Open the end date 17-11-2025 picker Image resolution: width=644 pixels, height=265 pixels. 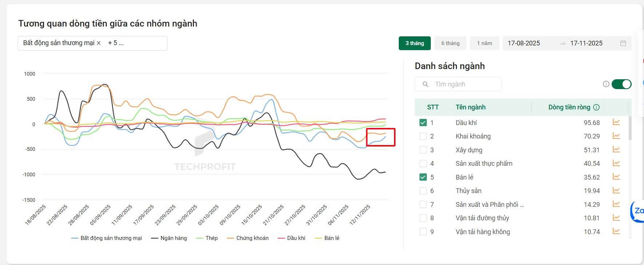pos(586,43)
